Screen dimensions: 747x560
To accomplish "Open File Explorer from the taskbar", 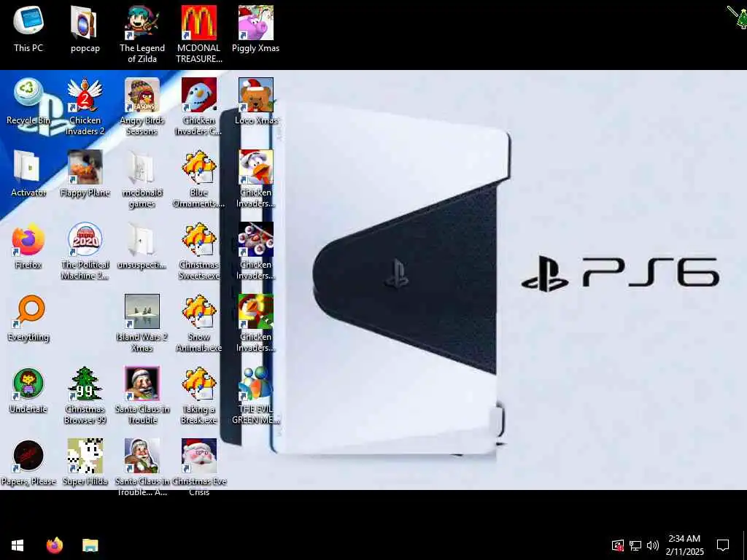I will tap(90, 545).
